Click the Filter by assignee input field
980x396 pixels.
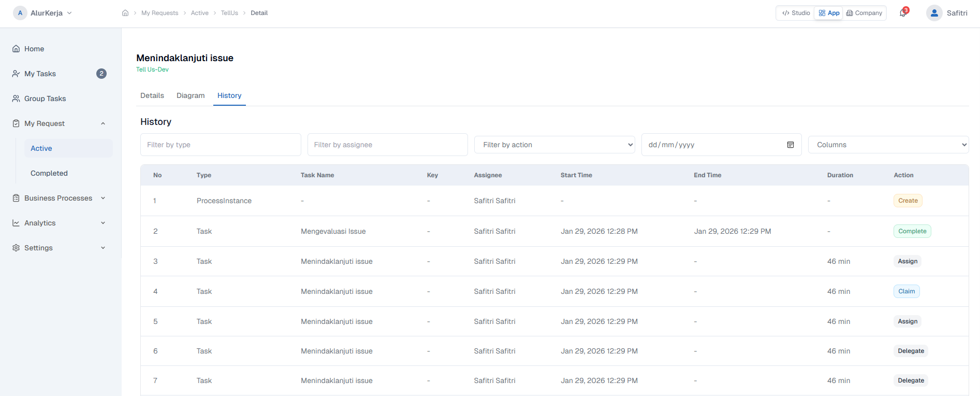point(387,145)
